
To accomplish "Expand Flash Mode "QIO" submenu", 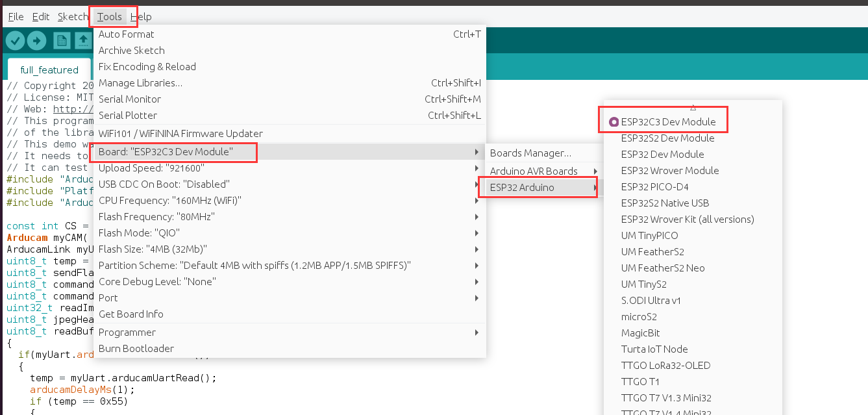I will tap(290, 233).
